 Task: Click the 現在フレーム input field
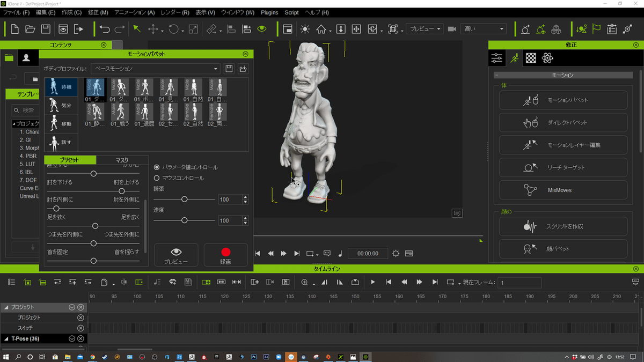click(x=519, y=283)
